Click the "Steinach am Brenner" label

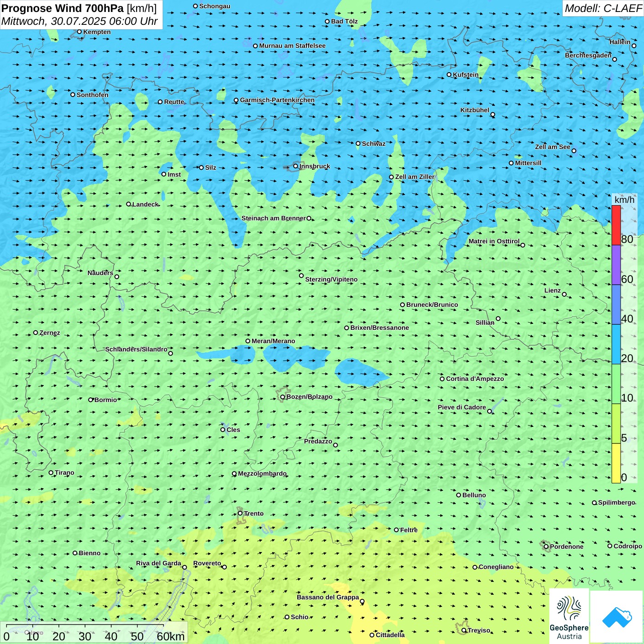click(x=274, y=218)
